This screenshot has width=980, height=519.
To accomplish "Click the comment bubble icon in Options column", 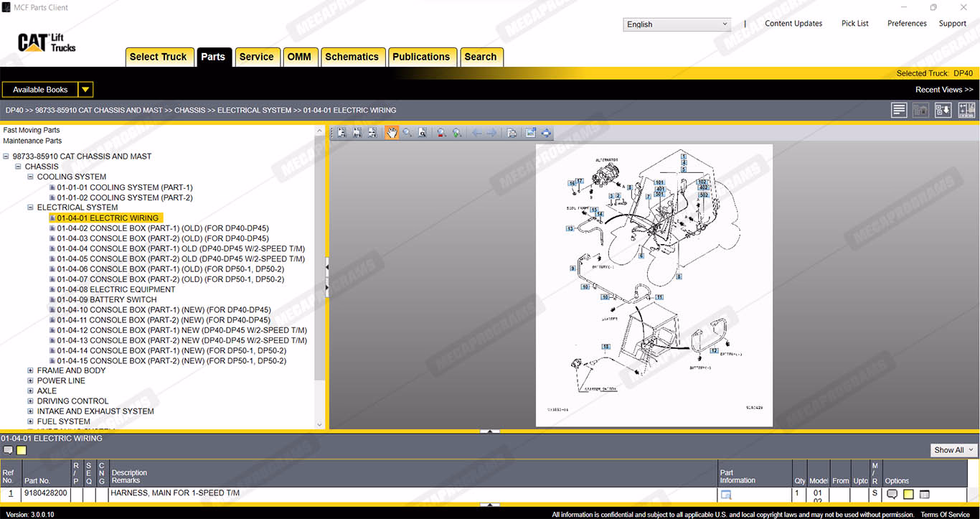I will (x=892, y=494).
